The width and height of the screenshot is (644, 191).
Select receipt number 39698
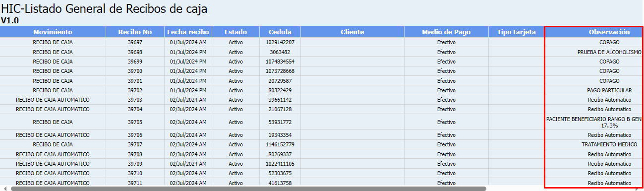click(x=135, y=52)
